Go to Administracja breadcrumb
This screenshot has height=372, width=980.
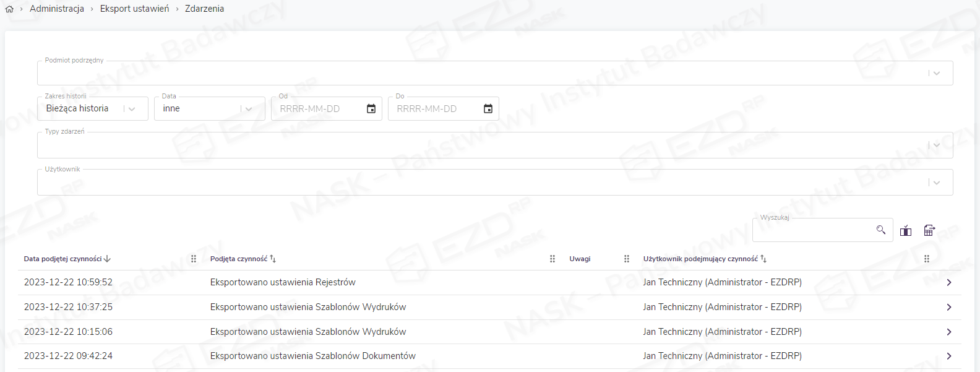coord(57,9)
